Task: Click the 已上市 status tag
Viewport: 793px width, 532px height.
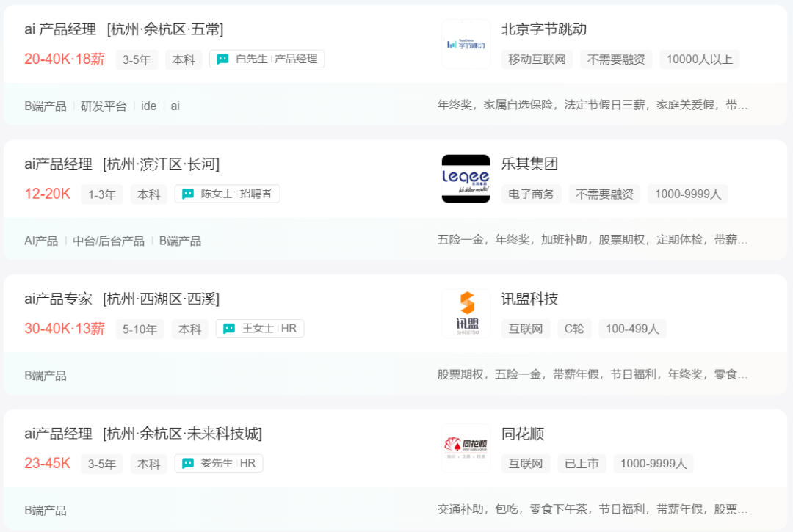Action: coord(582,464)
